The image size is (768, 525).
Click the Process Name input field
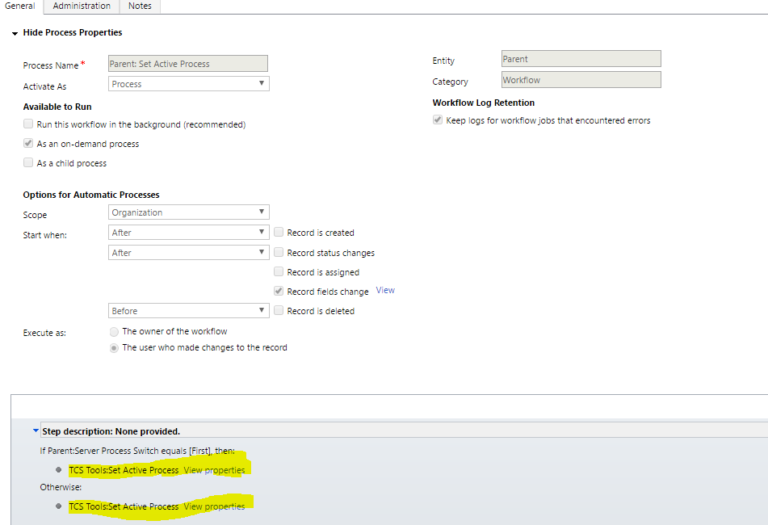[188, 64]
